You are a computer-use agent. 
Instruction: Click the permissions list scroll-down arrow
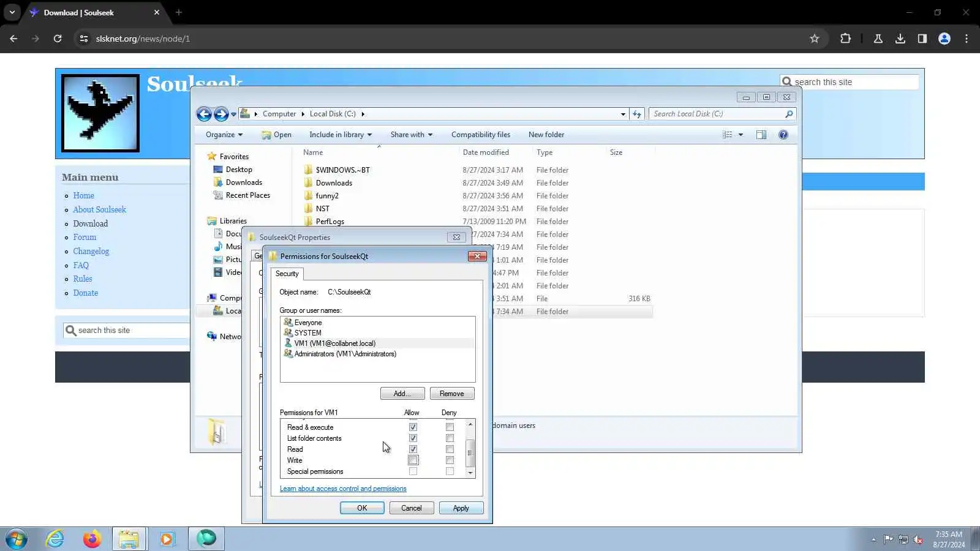tap(470, 473)
